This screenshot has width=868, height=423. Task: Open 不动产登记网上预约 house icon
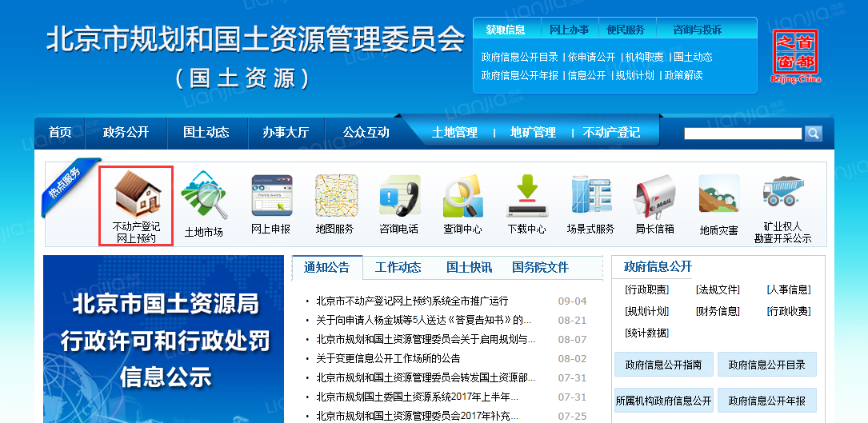tap(138, 194)
